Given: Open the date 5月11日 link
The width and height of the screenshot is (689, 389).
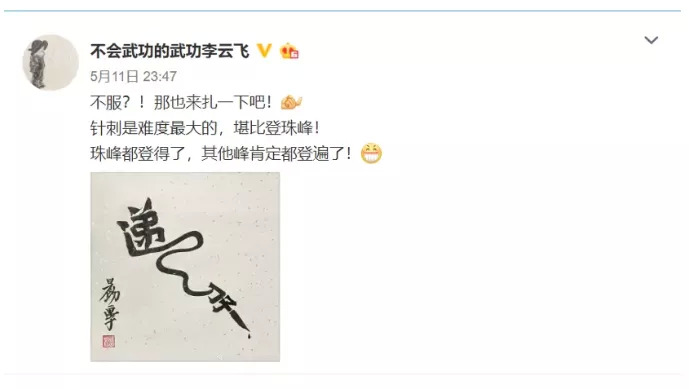Looking at the screenshot, I should pos(114,76).
